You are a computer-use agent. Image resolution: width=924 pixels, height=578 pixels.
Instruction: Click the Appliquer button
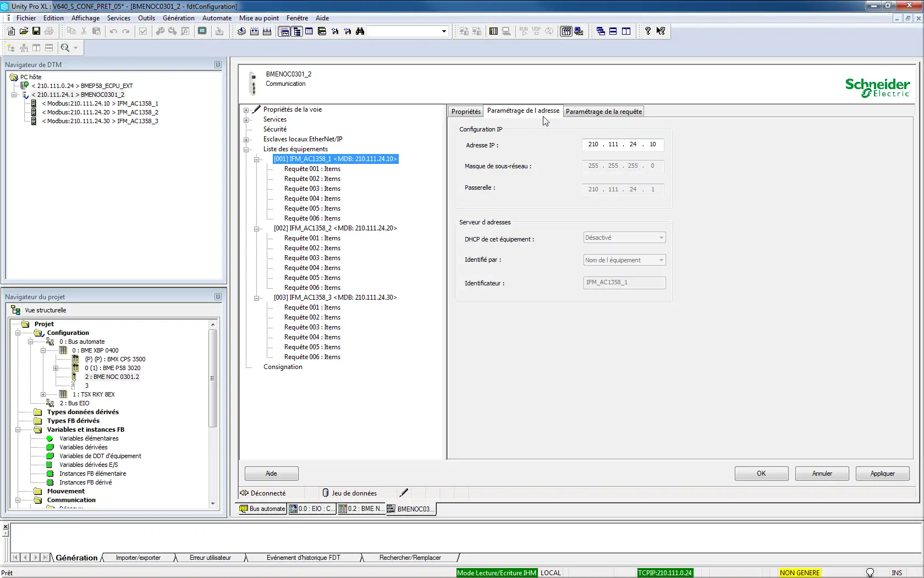point(882,474)
